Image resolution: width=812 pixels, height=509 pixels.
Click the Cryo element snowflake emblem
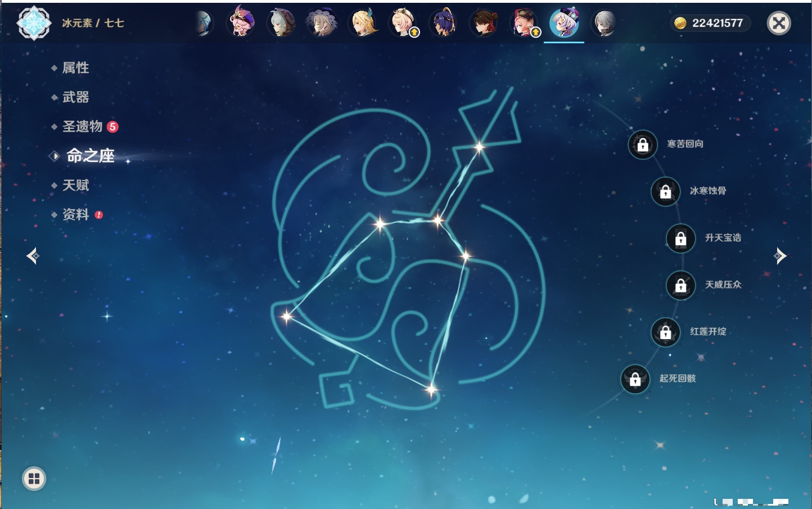click(34, 23)
